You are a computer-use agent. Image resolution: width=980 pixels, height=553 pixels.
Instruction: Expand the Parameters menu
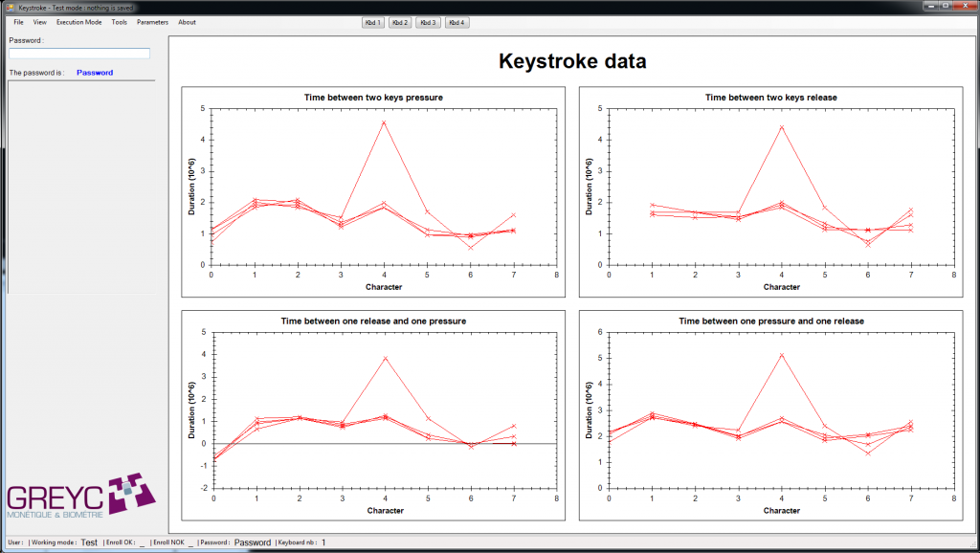[152, 22]
